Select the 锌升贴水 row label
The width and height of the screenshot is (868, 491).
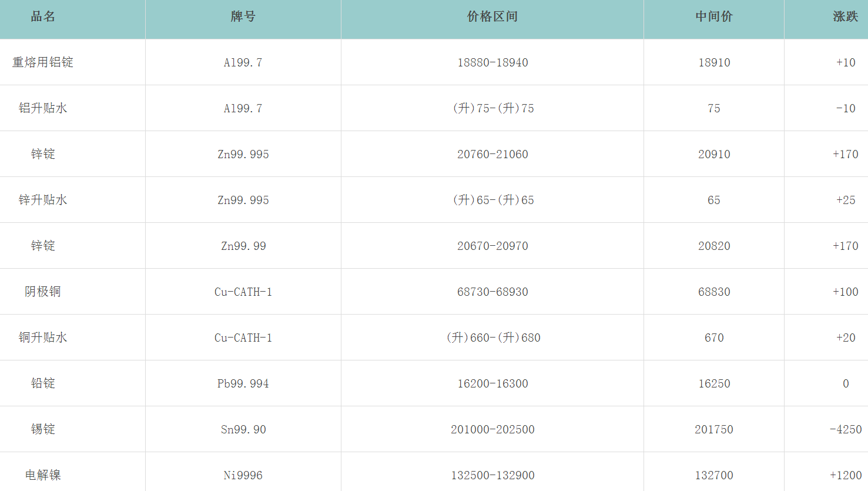tap(43, 200)
